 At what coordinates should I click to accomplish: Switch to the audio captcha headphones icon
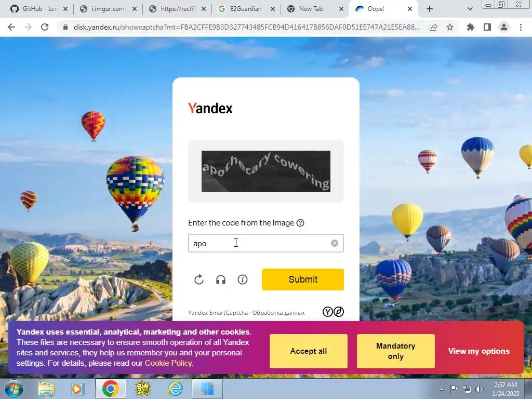coord(221,280)
